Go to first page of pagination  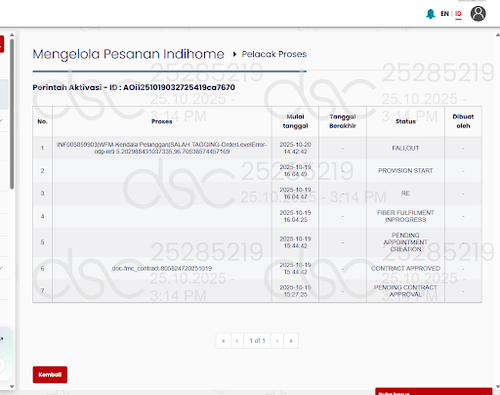(x=223, y=341)
